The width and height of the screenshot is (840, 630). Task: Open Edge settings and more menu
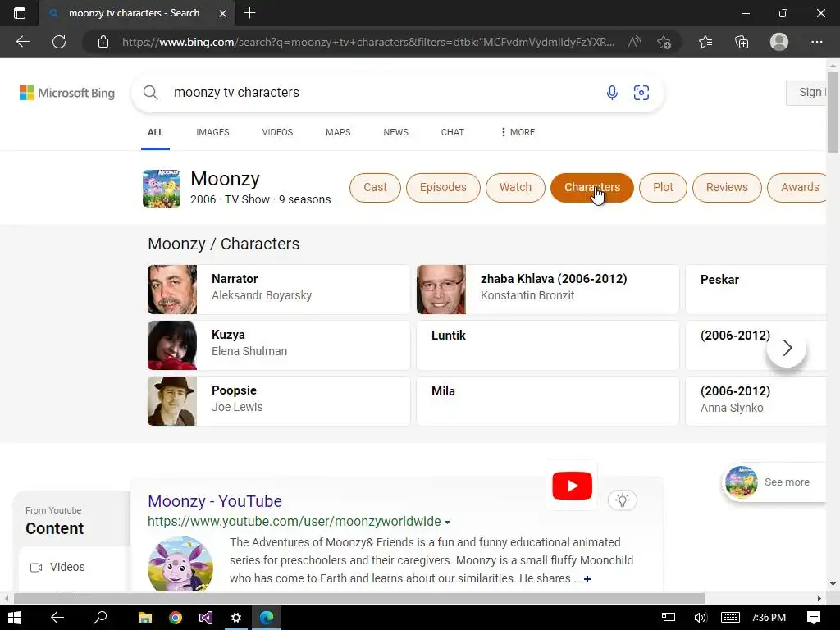coord(816,42)
